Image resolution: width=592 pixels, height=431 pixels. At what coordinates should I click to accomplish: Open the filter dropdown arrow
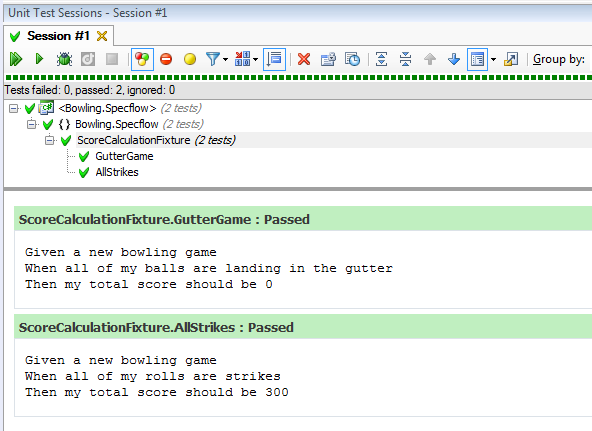point(225,60)
